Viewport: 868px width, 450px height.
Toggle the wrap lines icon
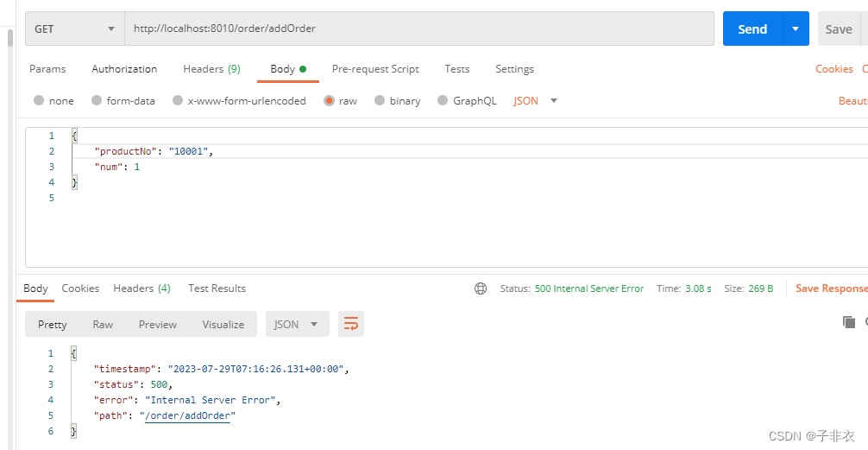click(351, 324)
